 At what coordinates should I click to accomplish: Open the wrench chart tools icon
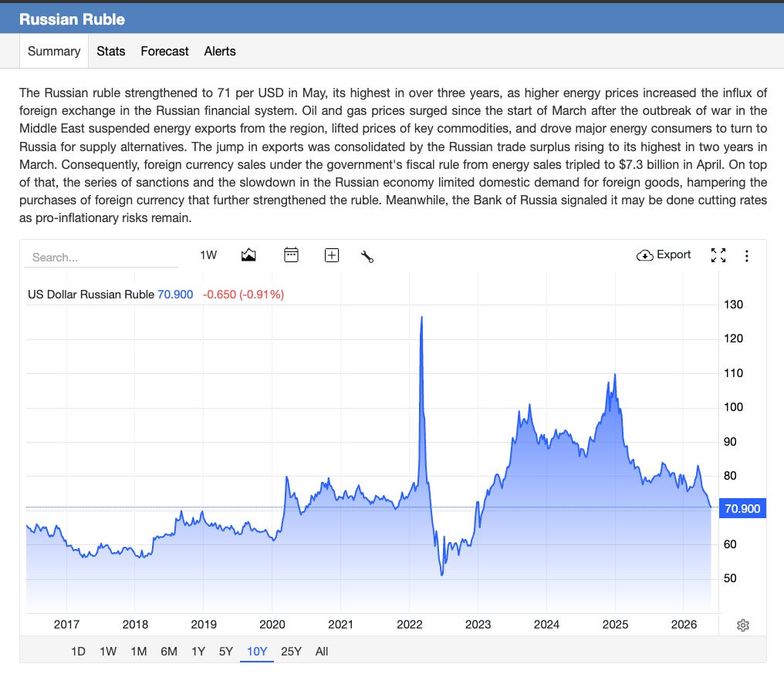(x=367, y=256)
